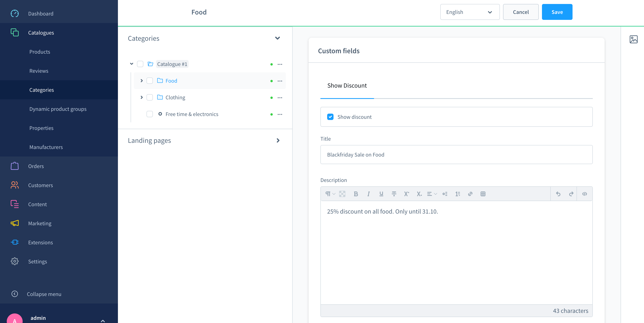Insert unordered bullet list in editor
The image size is (644, 323).
(445, 194)
